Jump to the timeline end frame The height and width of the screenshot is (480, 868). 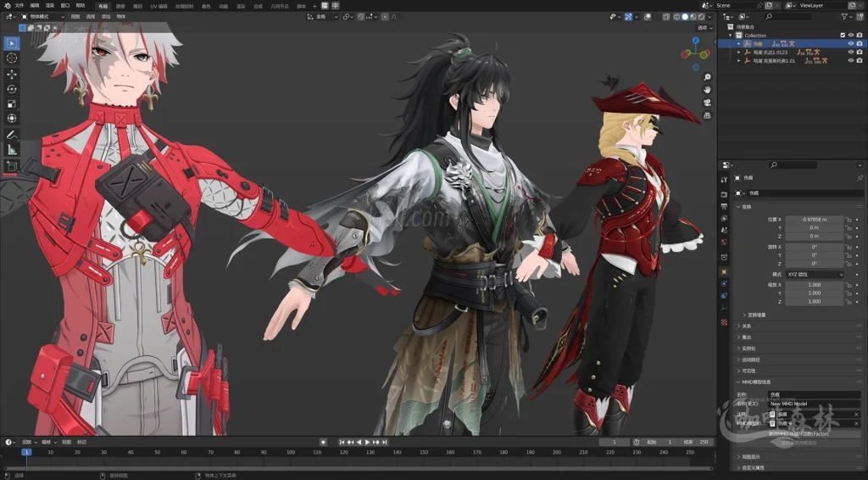point(385,443)
